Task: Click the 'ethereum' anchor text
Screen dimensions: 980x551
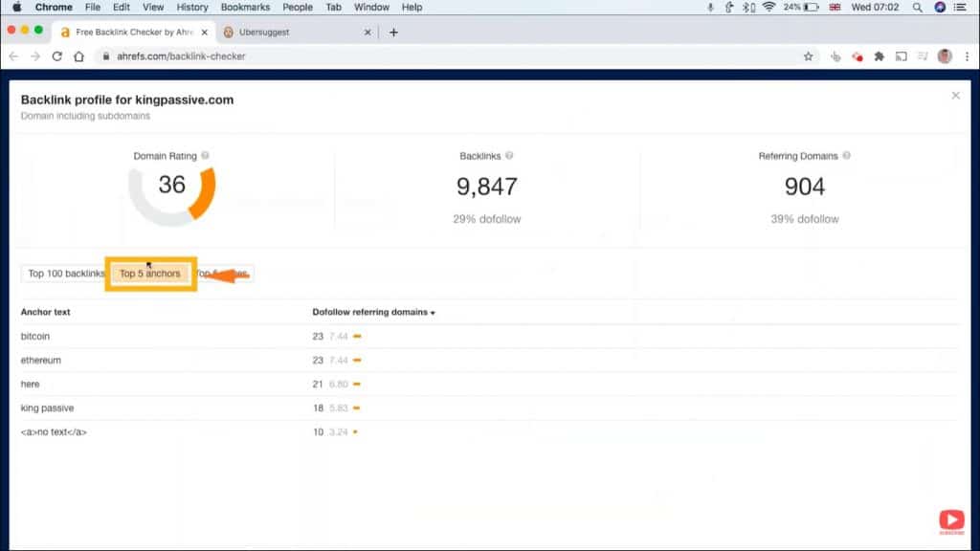Action: tap(40, 360)
